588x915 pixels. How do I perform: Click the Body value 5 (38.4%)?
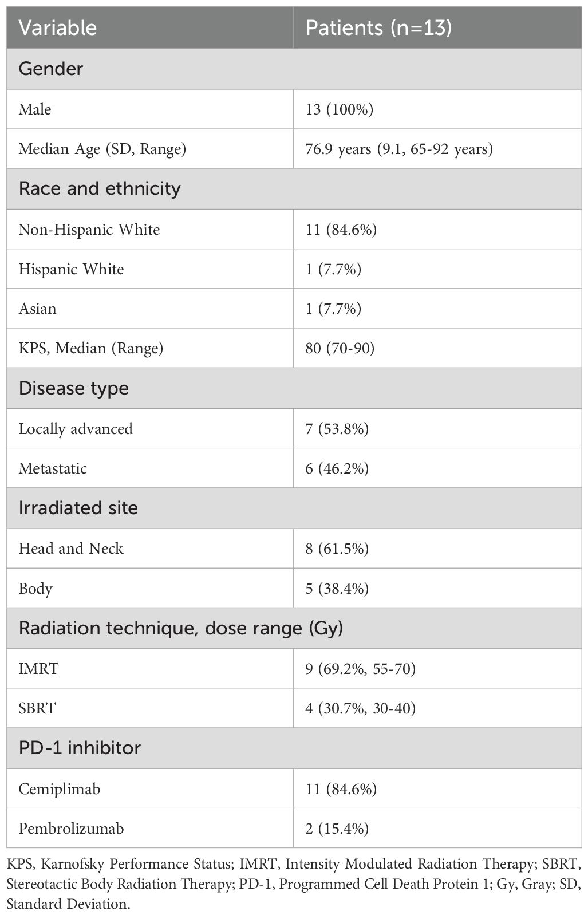pyautogui.click(x=337, y=589)
